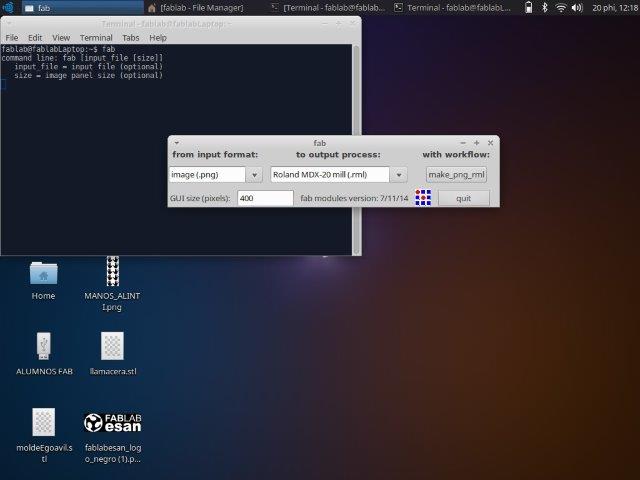Click the fab dialog title bar text

pos(320,143)
